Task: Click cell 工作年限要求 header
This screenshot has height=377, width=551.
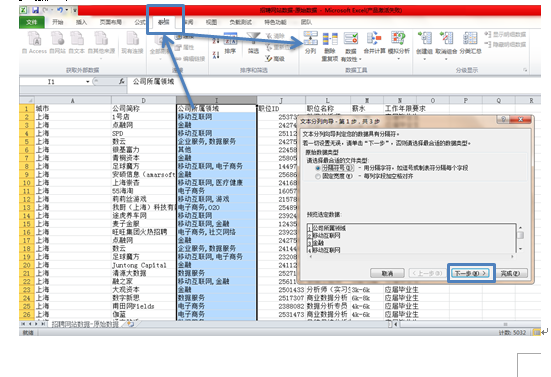Action: point(405,109)
